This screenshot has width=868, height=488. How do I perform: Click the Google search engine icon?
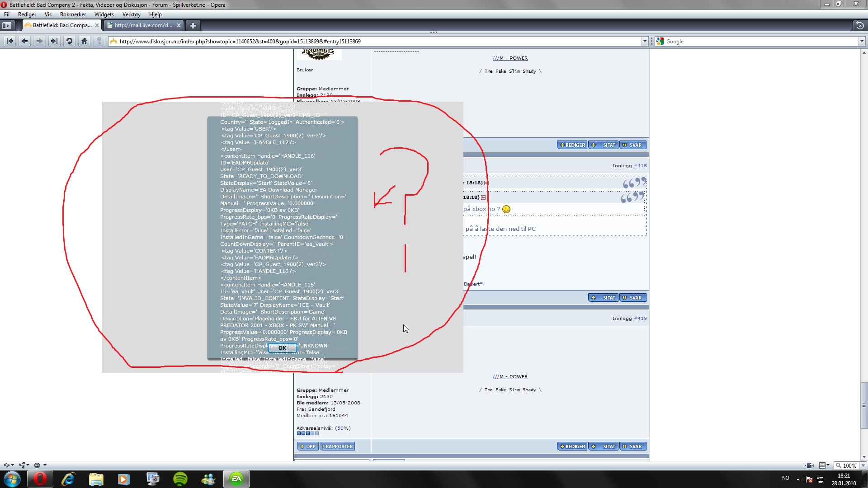(x=660, y=41)
